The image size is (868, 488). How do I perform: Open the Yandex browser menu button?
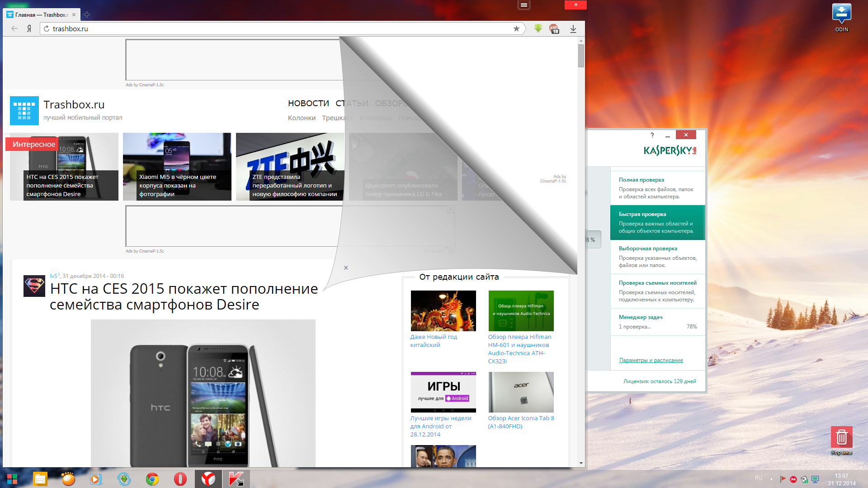click(524, 5)
